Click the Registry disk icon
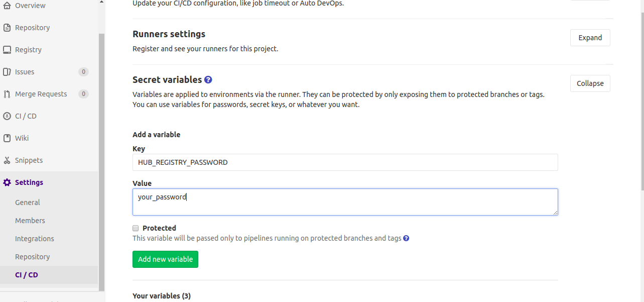This screenshot has width=644, height=302. tap(7, 50)
